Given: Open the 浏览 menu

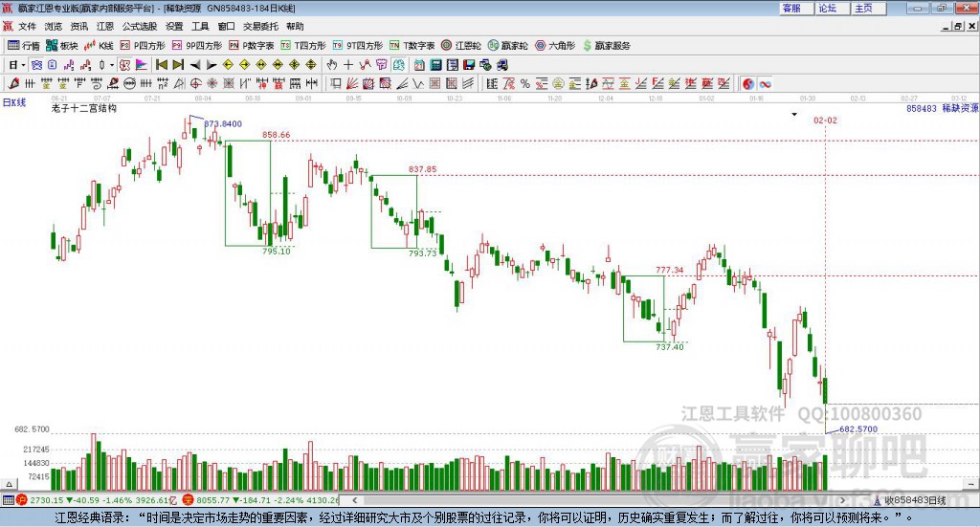Looking at the screenshot, I should point(54,26).
